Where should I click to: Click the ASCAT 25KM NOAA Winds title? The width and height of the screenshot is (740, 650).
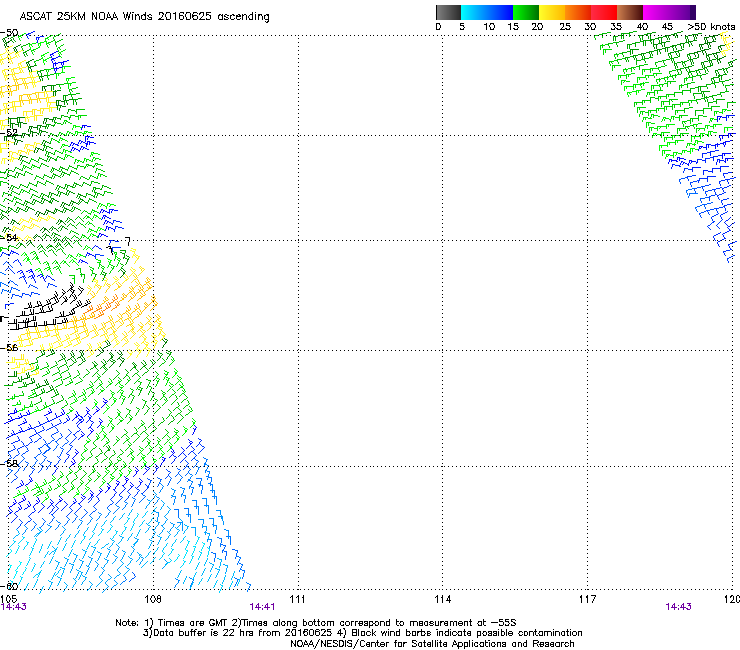(144, 17)
